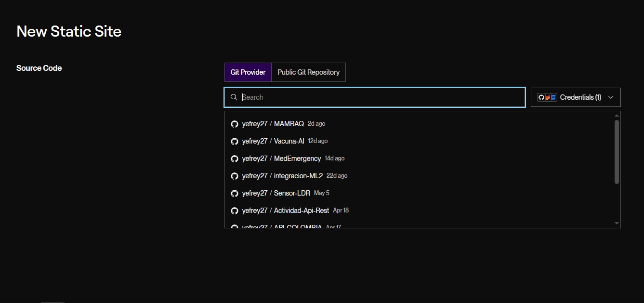This screenshot has height=303, width=644.
Task: Click the "May 5" date on Sensor-LDR
Action: pos(322,193)
